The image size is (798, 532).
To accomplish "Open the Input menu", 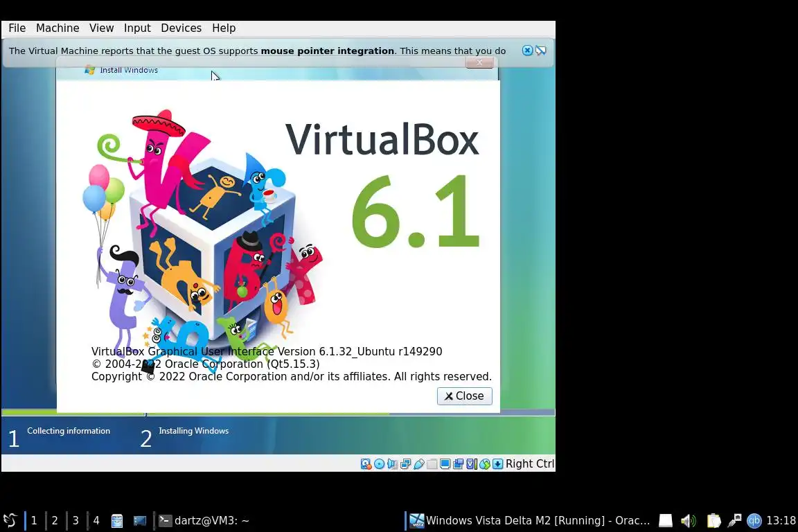I will (x=137, y=28).
